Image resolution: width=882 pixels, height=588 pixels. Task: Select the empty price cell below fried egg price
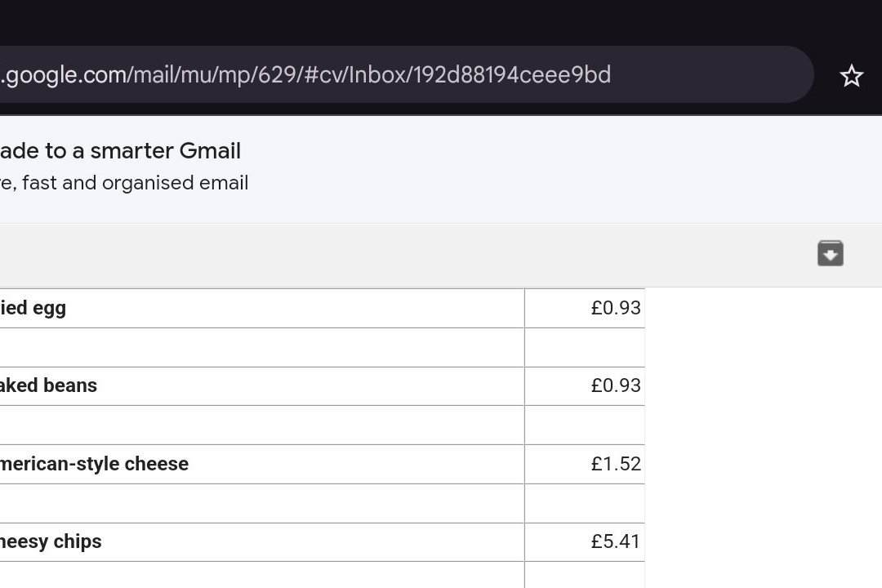point(585,347)
